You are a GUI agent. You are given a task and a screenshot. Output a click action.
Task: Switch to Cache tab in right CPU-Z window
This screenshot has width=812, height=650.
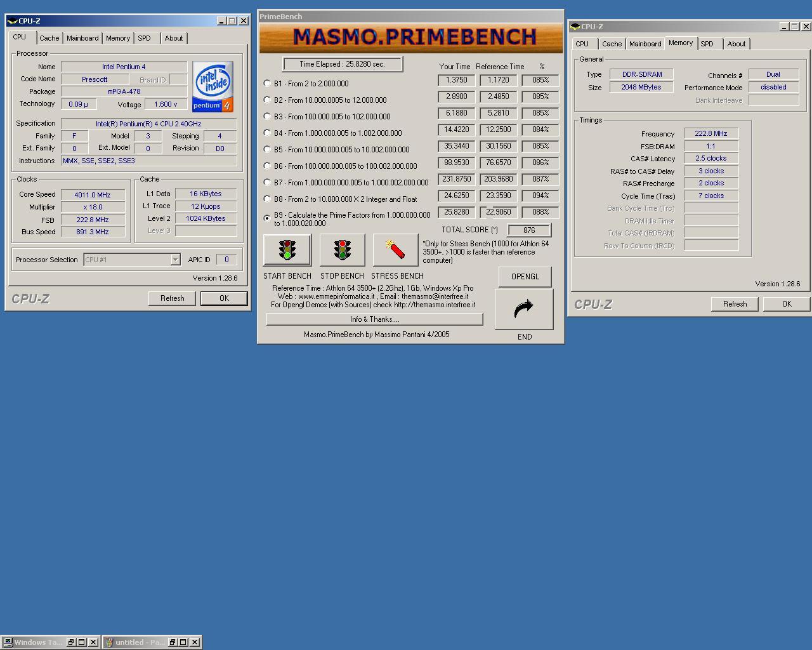[x=612, y=44]
